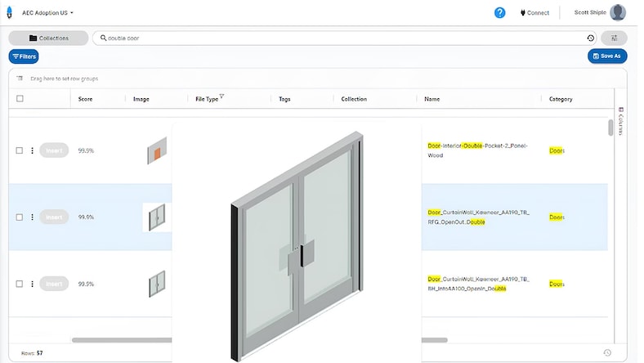This screenshot has width=644, height=363.
Task: Click the clock icon in table footer
Action: [x=607, y=352]
